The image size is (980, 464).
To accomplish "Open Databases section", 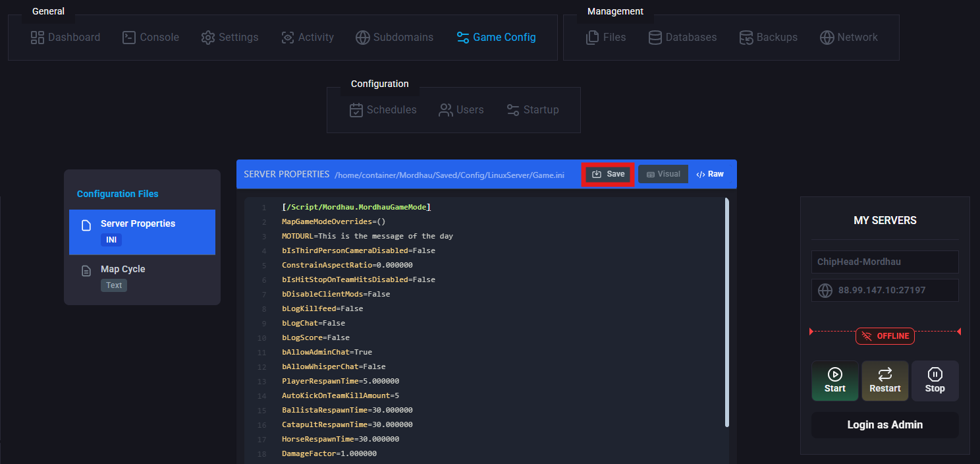I will coord(682,38).
